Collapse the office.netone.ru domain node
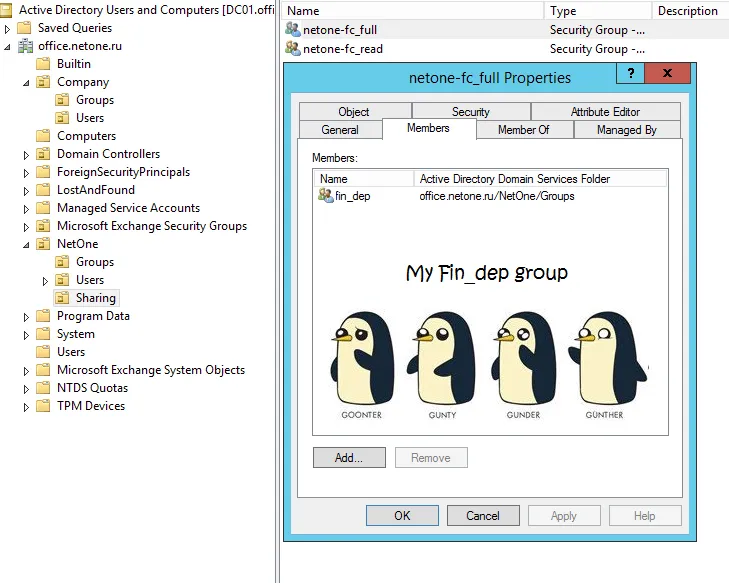 pyautogui.click(x=7, y=47)
